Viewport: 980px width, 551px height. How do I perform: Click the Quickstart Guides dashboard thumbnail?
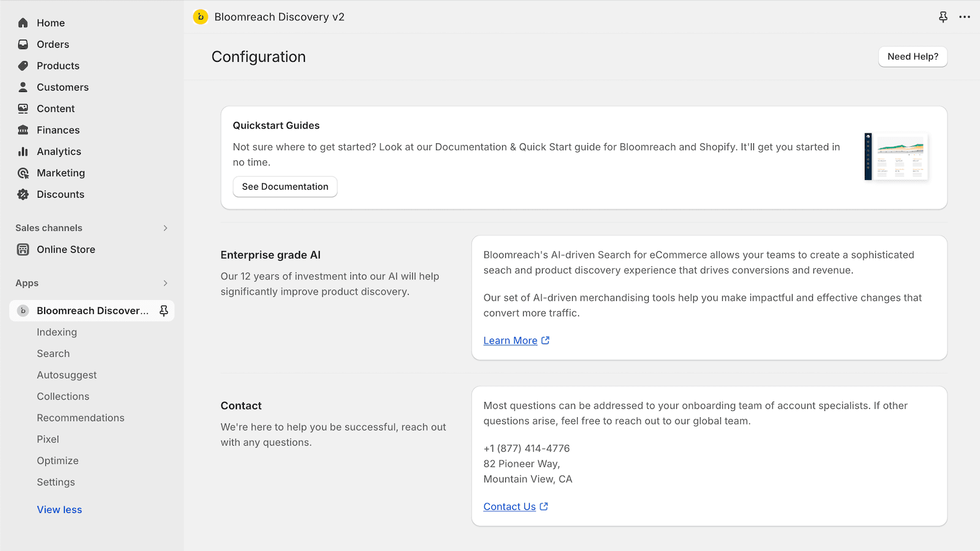point(897,157)
